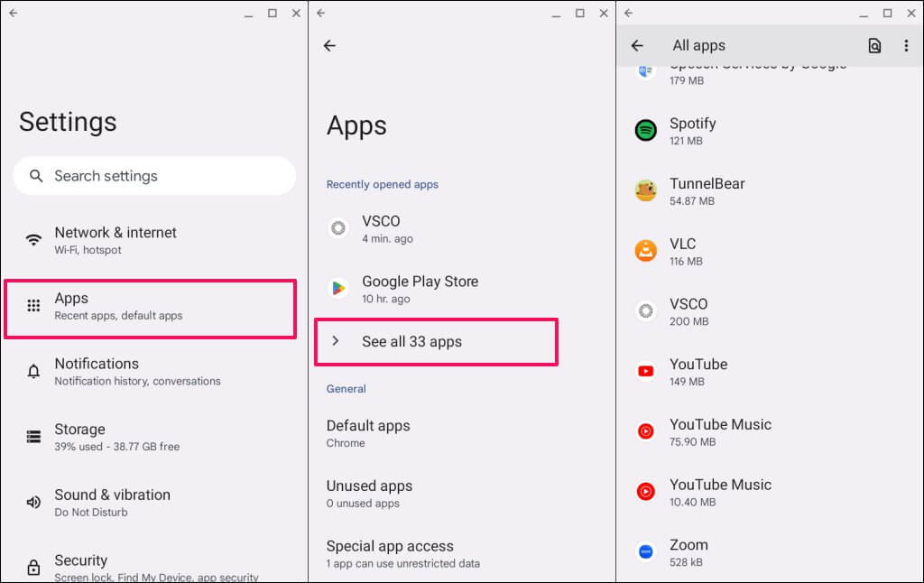Click the Zoom app icon
924x583 pixels.
pyautogui.click(x=646, y=551)
